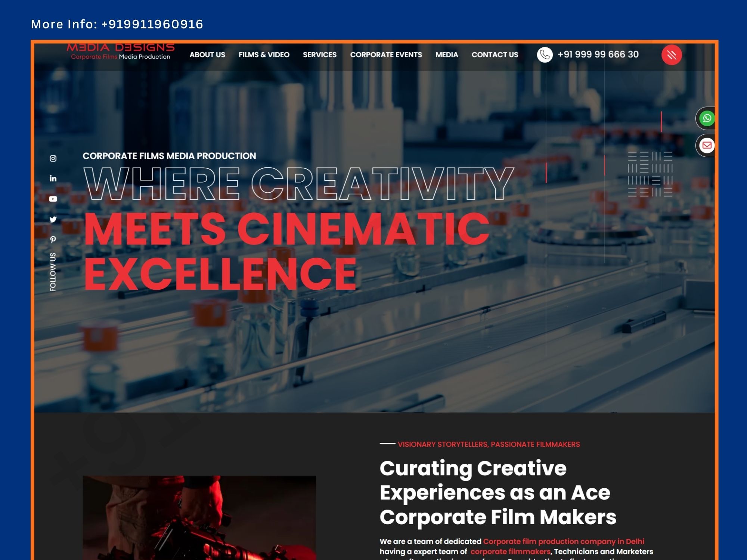Open the About Us menu
This screenshot has height=560, width=747.
tap(207, 55)
